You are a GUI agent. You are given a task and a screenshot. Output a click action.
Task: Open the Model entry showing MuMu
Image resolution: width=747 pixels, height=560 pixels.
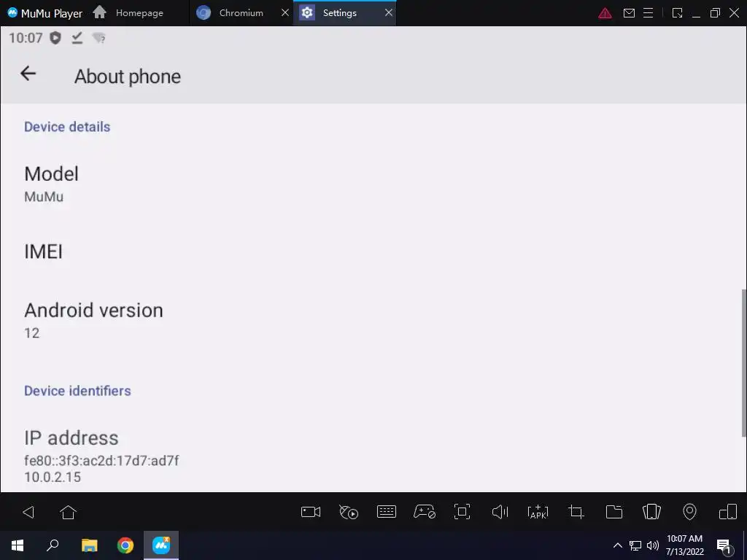coord(373,184)
